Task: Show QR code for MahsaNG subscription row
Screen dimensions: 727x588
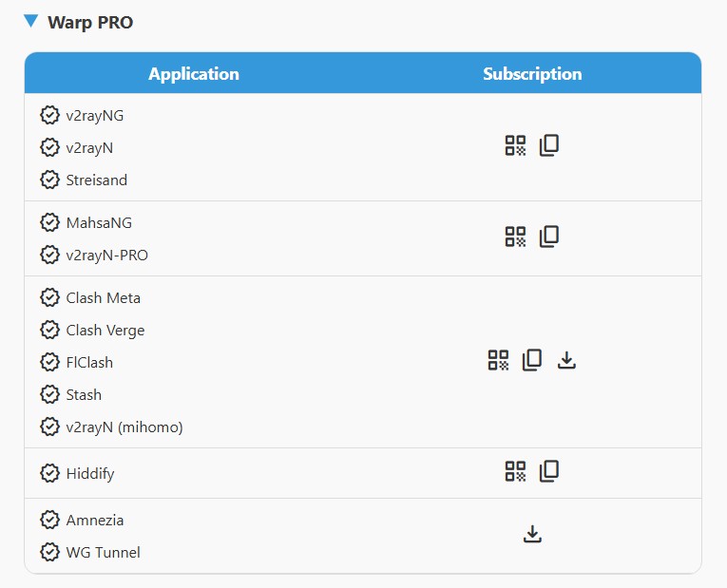Action: pos(515,237)
